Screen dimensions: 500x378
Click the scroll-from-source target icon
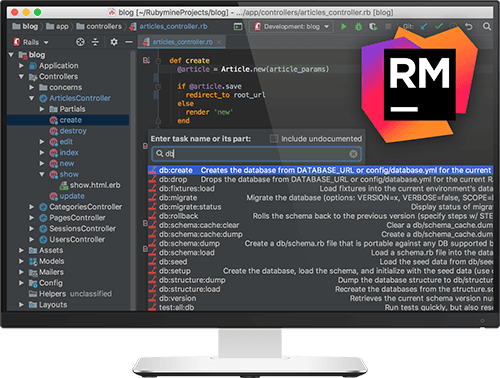[x=80, y=42]
